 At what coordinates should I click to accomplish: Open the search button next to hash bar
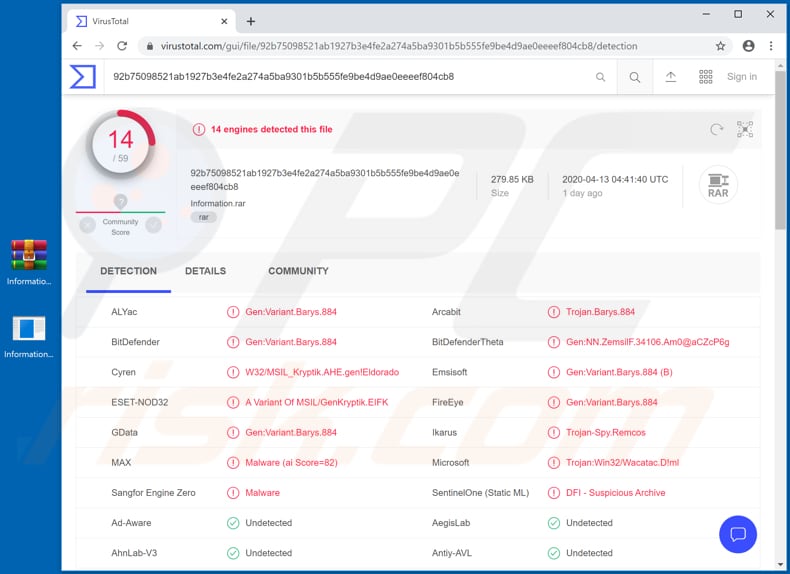point(635,77)
